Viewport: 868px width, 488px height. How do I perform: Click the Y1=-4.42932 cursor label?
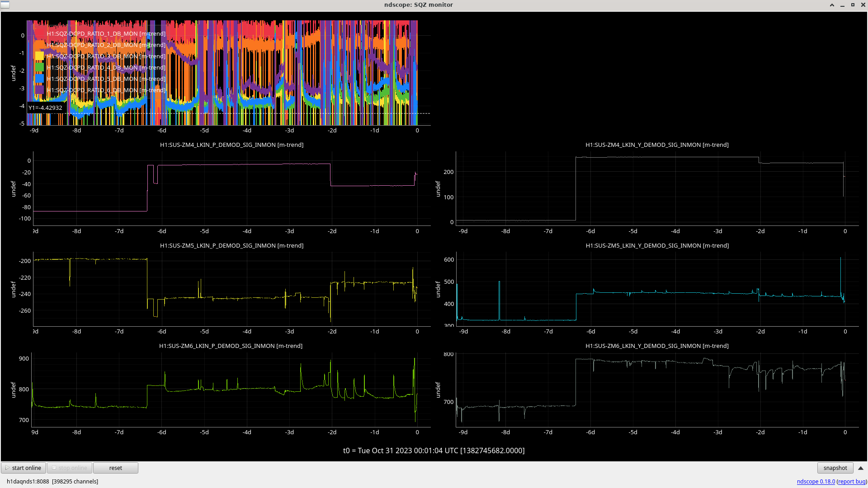pos(45,108)
